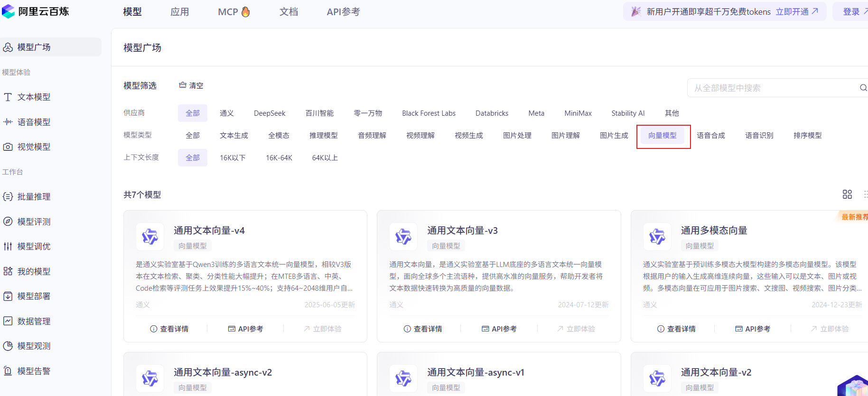Open 模型告警 alarm icon
The width and height of the screenshot is (868, 396).
8,371
